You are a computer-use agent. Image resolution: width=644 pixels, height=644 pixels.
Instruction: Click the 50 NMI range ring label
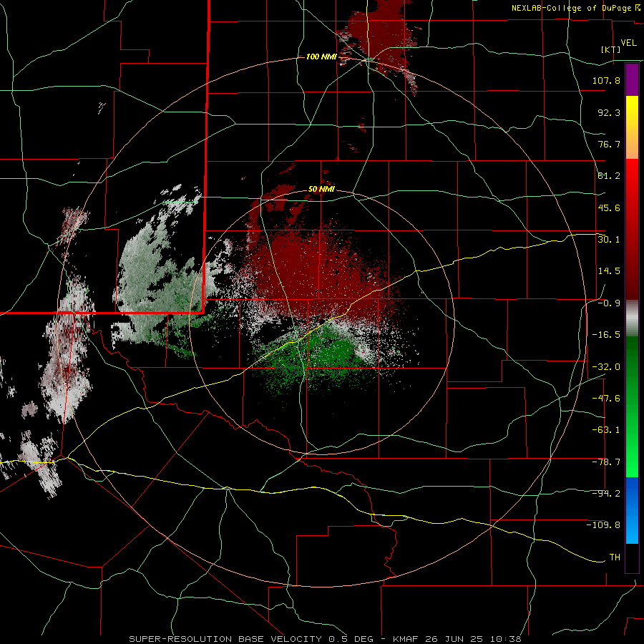click(x=321, y=189)
